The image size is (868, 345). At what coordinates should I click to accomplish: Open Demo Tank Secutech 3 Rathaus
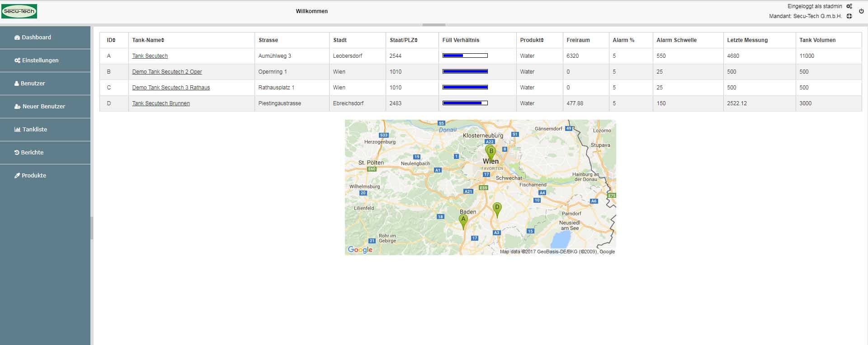[x=171, y=88]
